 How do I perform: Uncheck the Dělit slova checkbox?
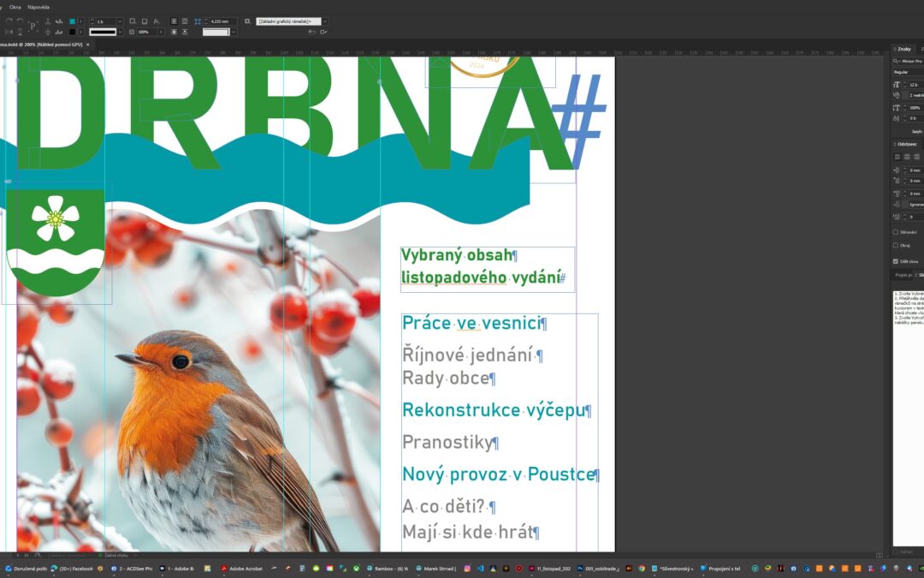click(896, 260)
